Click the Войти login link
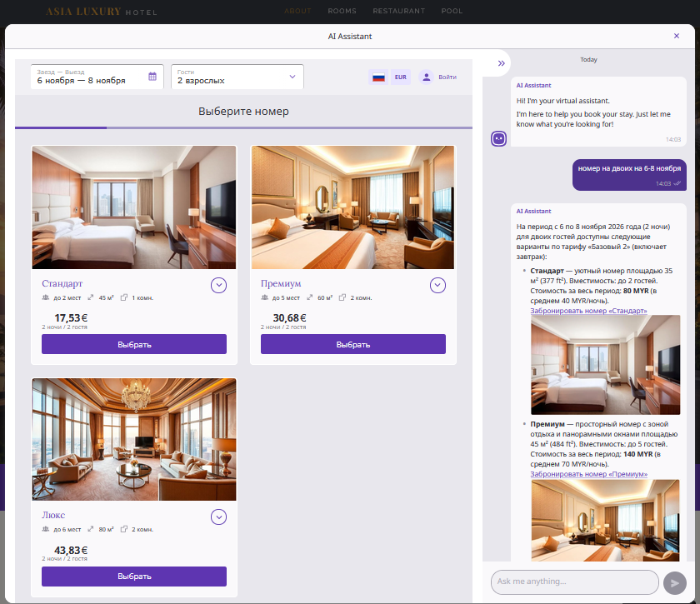The width and height of the screenshot is (700, 604). (447, 77)
